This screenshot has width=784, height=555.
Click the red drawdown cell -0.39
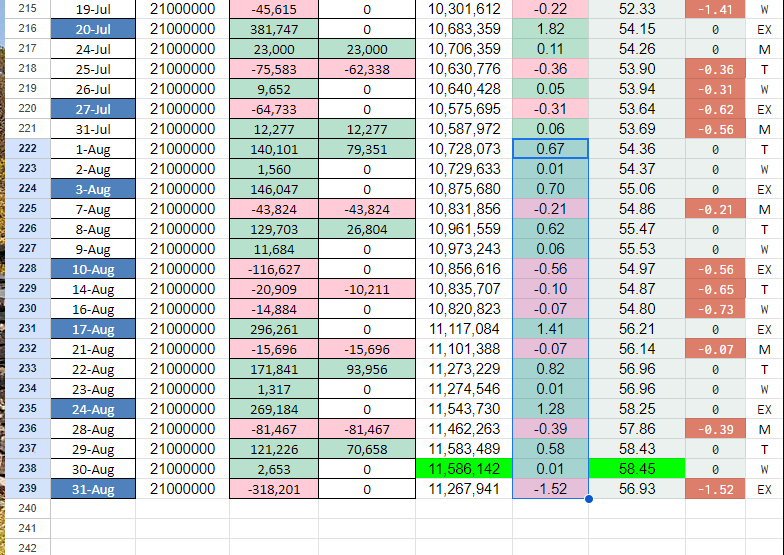[x=716, y=429]
